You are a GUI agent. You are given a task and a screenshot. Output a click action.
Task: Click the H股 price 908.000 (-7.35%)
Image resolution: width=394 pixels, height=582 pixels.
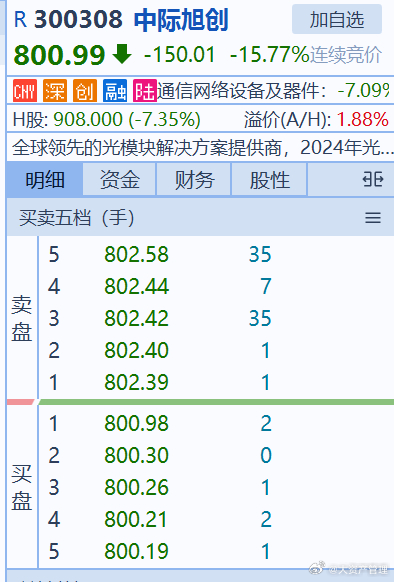pyautogui.click(x=127, y=120)
